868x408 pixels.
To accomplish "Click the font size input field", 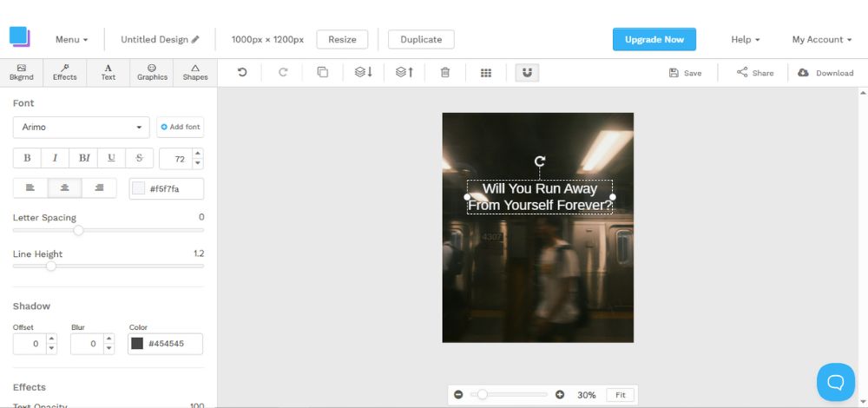I will [x=176, y=159].
